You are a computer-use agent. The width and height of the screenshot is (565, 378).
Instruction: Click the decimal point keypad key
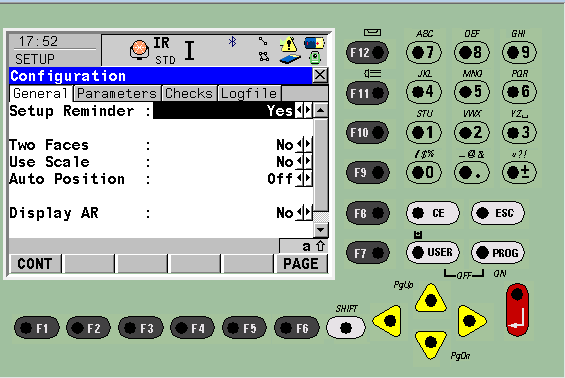(471, 173)
